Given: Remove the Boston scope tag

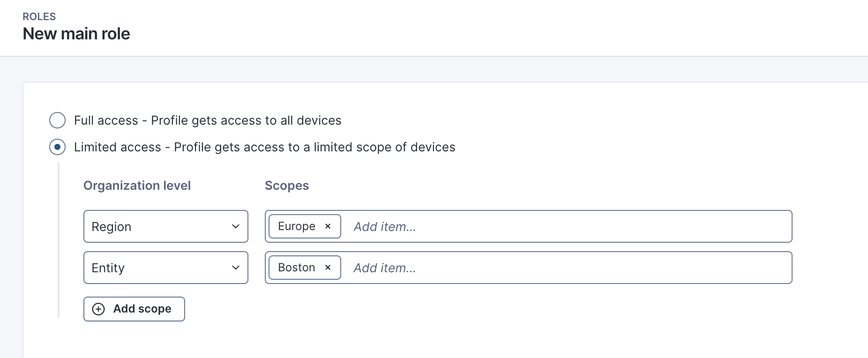Looking at the screenshot, I should 328,268.
